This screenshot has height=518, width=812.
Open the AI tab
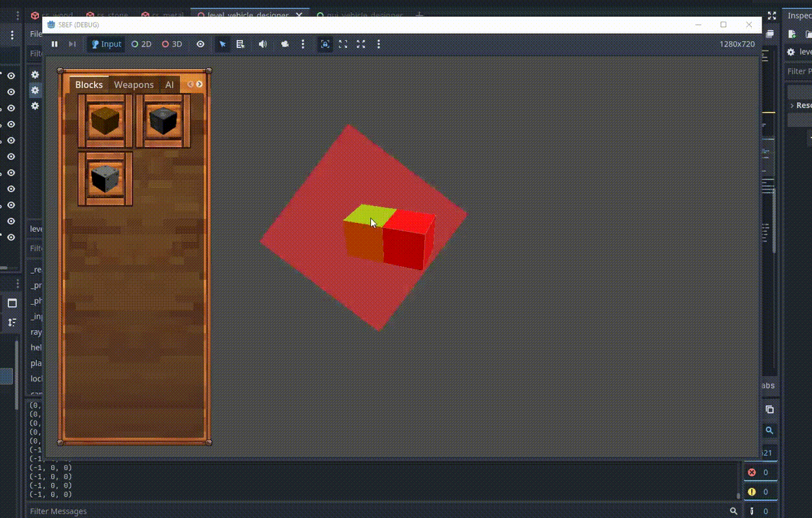point(169,85)
